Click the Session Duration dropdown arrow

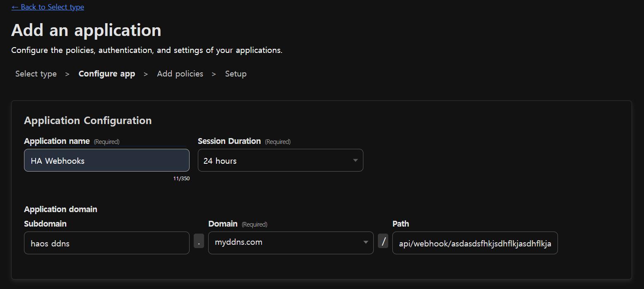point(355,160)
